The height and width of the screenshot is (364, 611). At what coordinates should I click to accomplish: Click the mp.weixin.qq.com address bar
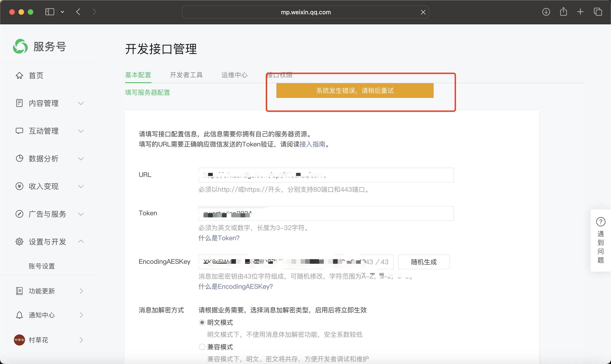click(305, 12)
